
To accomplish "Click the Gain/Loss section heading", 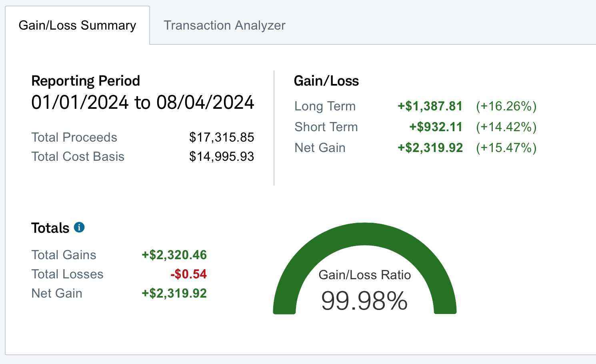I will (326, 81).
